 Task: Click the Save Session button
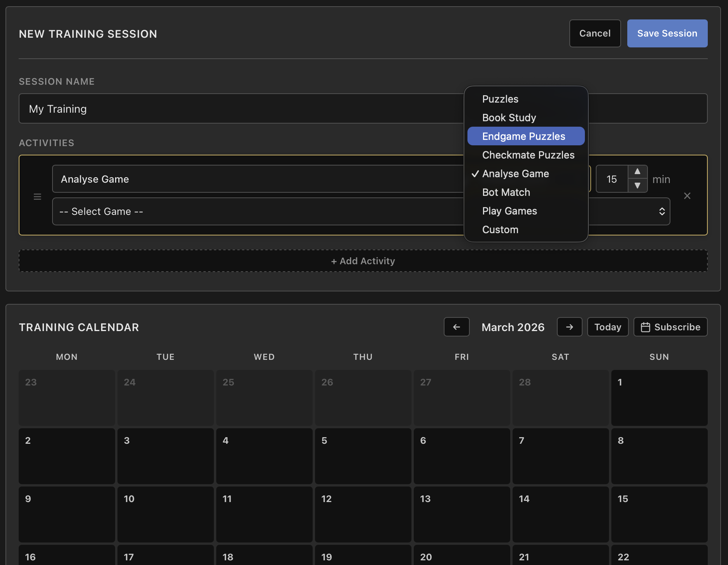click(667, 33)
